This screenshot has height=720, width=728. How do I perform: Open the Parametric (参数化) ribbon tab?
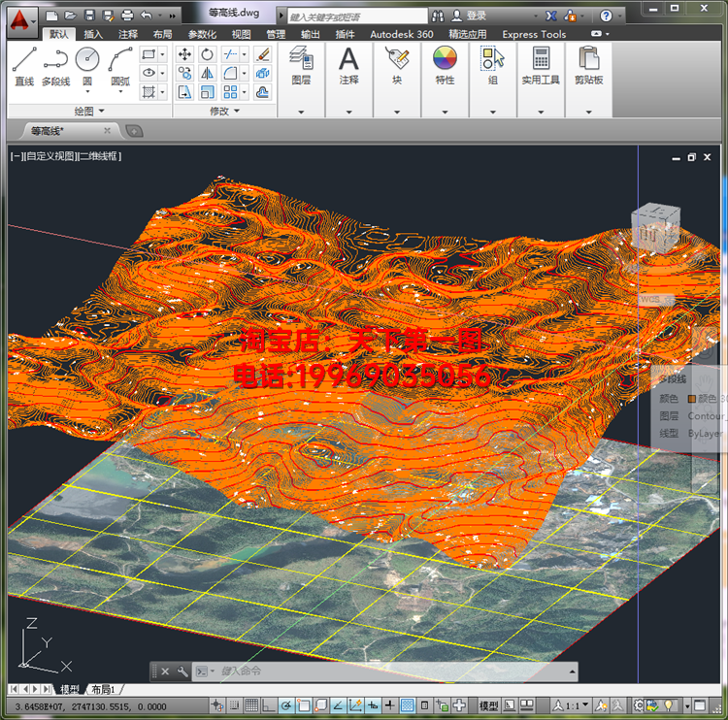202,34
